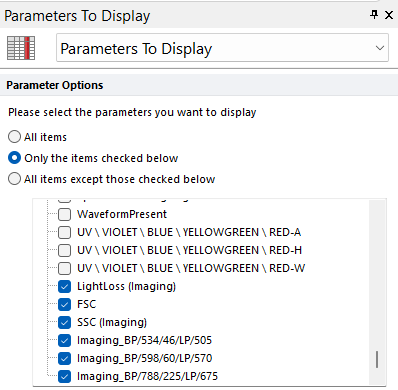Select the SSC (Imaging) label
Image resolution: width=398 pixels, height=390 pixels.
[112, 322]
